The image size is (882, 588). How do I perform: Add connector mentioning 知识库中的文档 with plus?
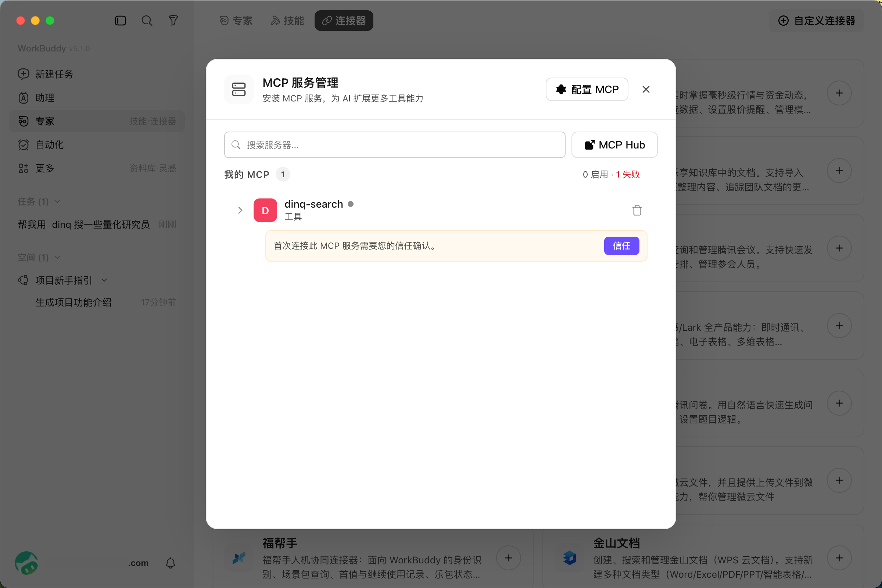click(x=839, y=171)
